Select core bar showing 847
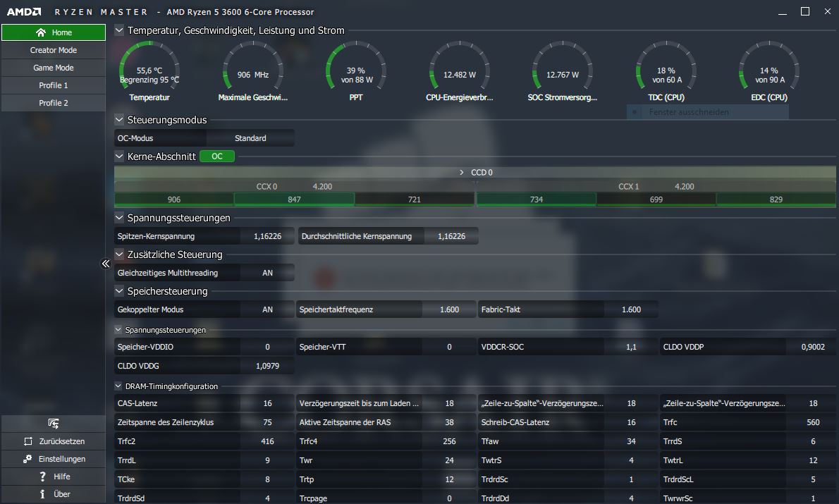Screen dimensions: 839x504 (294, 199)
